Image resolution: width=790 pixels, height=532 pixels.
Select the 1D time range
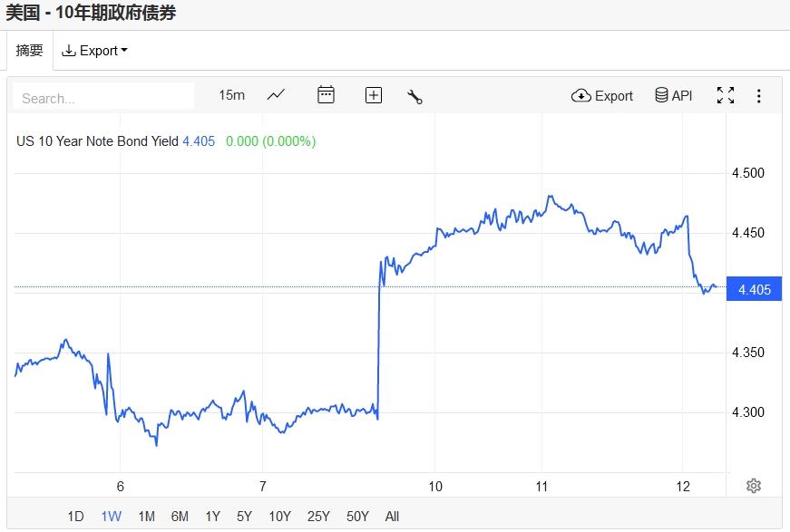[x=75, y=517]
